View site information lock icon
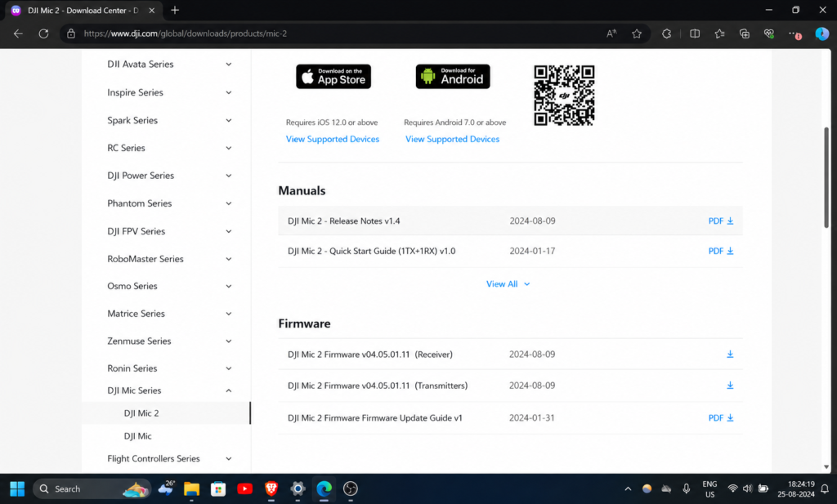The width and height of the screenshot is (837, 504). click(71, 33)
